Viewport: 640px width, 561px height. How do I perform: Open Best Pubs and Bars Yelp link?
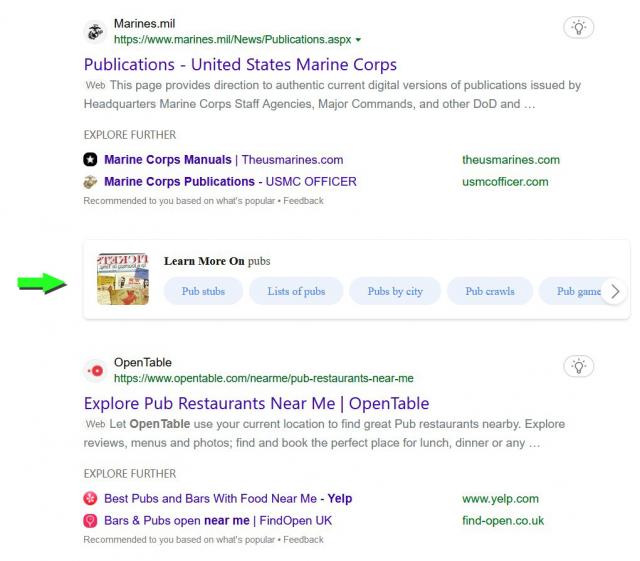click(x=228, y=499)
